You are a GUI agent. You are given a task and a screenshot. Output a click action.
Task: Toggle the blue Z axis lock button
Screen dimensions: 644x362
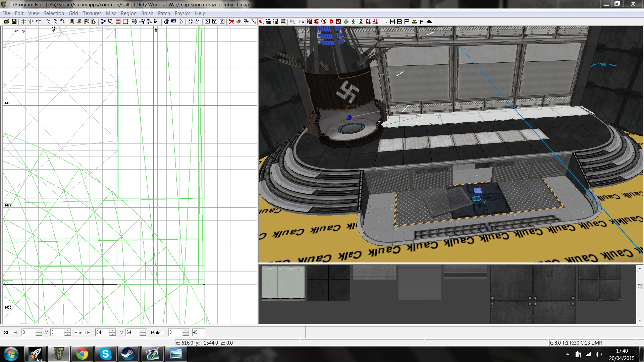pos(222,21)
